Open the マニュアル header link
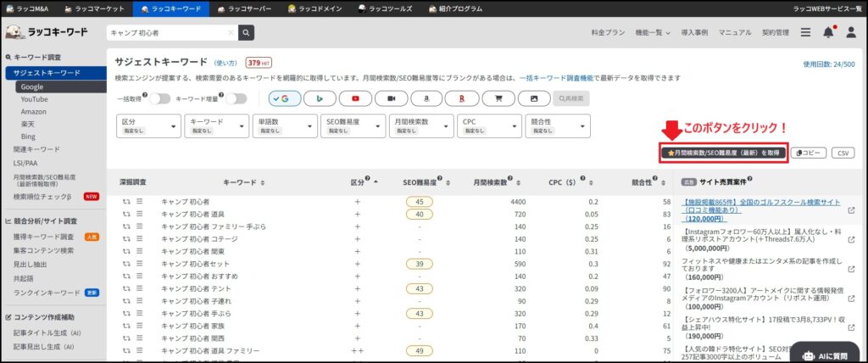The width and height of the screenshot is (868, 363). coord(735,33)
